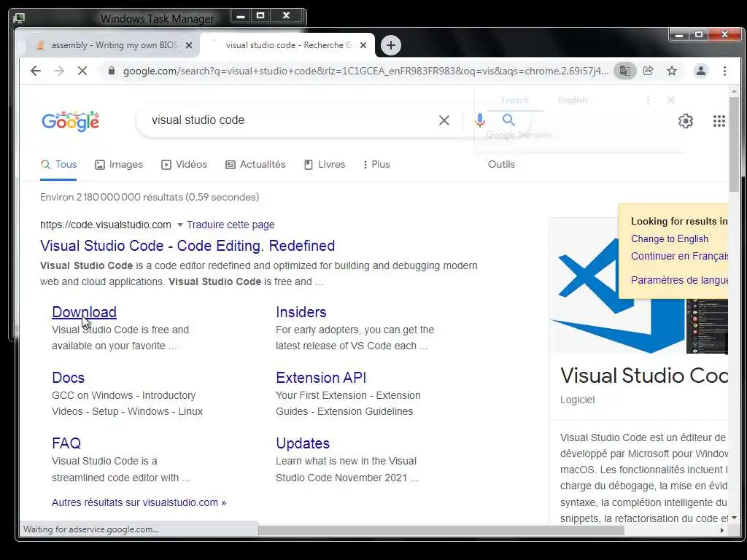
Task: Click Traduire cette page link
Action: click(231, 225)
